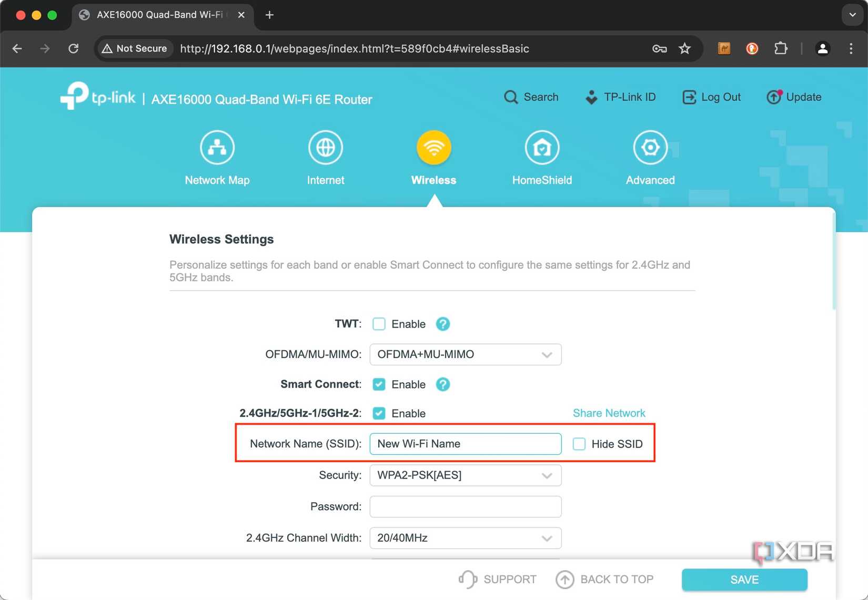
Task: Click the Share Network link
Action: pyautogui.click(x=609, y=413)
